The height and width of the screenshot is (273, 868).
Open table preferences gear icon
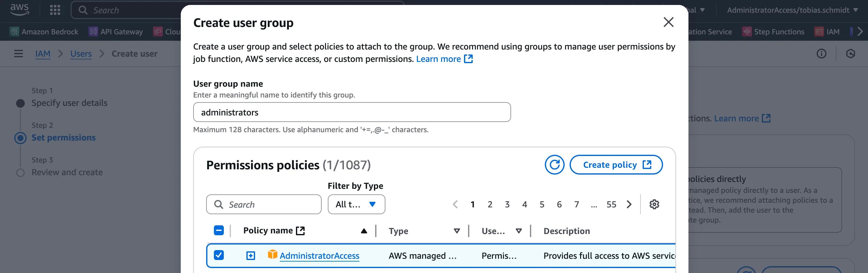click(x=654, y=204)
